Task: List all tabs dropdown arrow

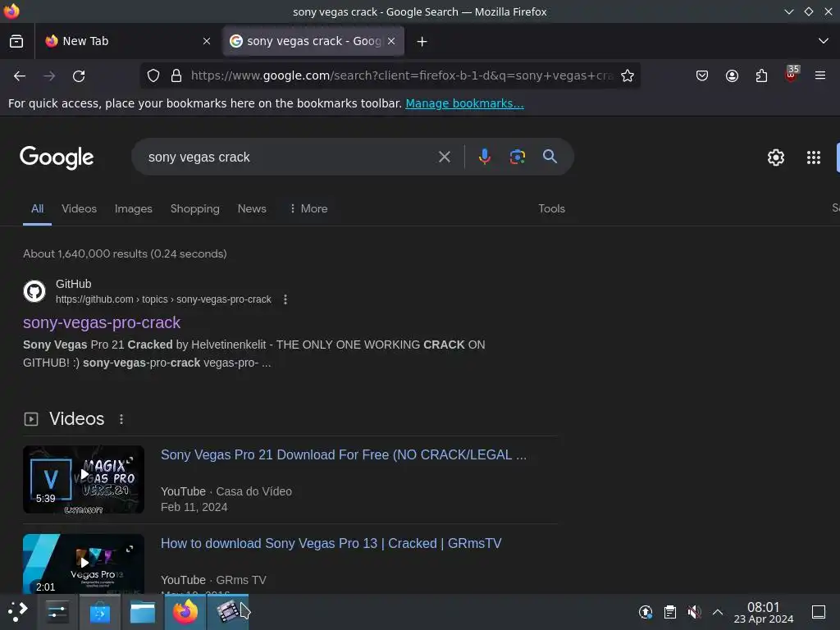Action: click(824, 41)
